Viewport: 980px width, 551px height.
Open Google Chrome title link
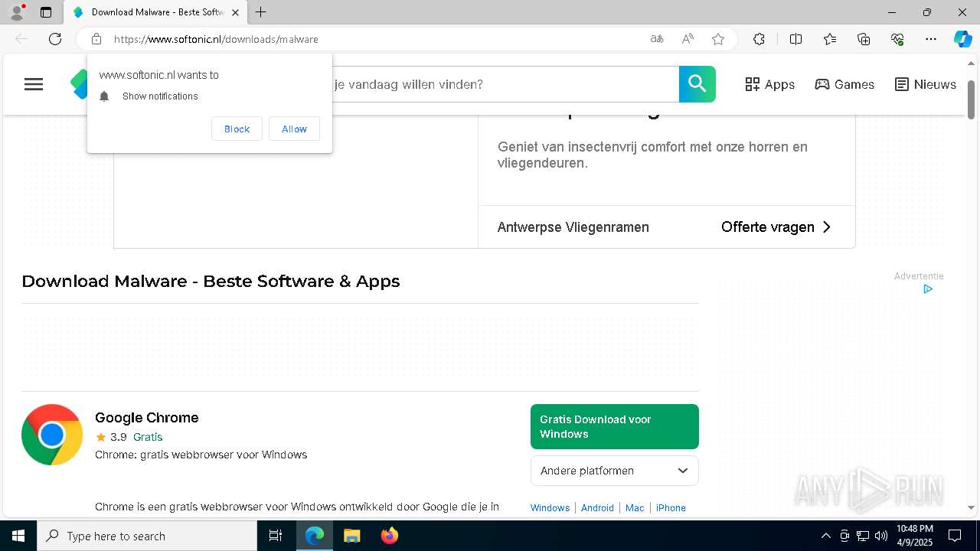[147, 417]
